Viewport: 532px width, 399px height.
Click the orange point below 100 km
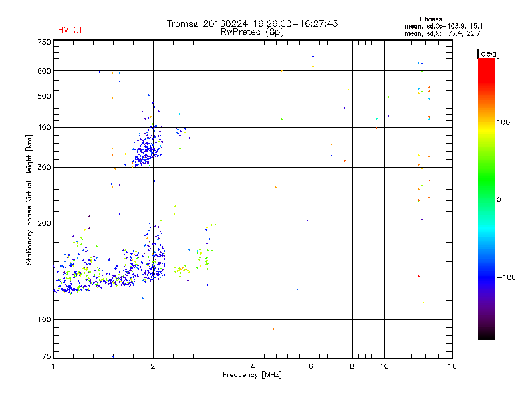click(273, 329)
